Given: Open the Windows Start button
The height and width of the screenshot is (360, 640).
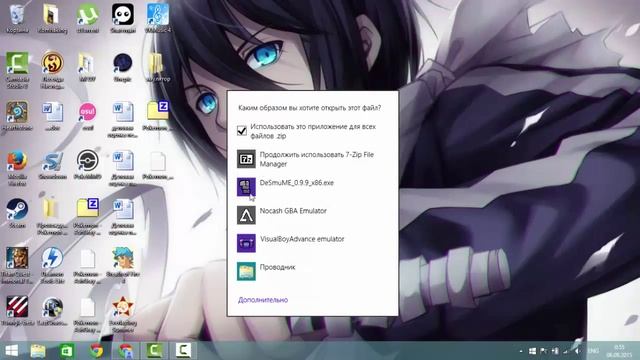Looking at the screenshot, I should tap(11, 351).
